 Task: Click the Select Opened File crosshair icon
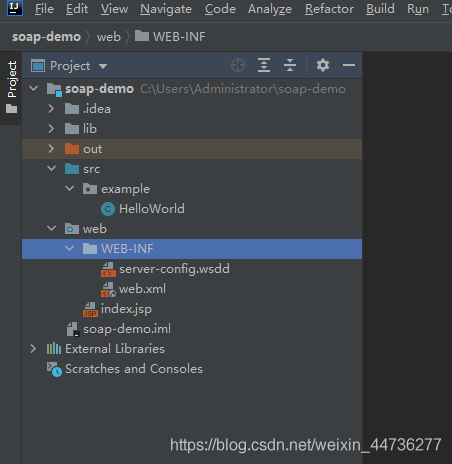click(x=238, y=65)
